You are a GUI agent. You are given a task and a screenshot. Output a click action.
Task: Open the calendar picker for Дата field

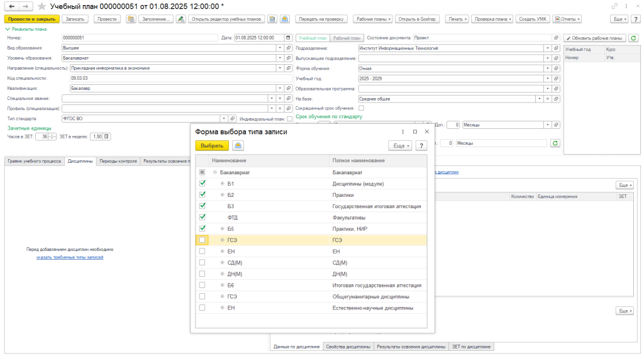(288, 38)
